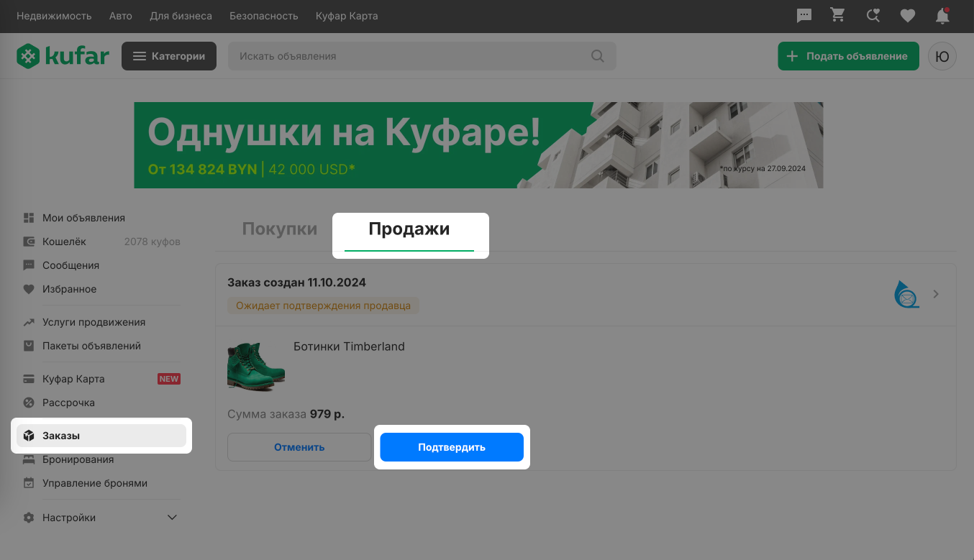Open Пакеты объявлений sidebar link

pyautogui.click(x=91, y=346)
